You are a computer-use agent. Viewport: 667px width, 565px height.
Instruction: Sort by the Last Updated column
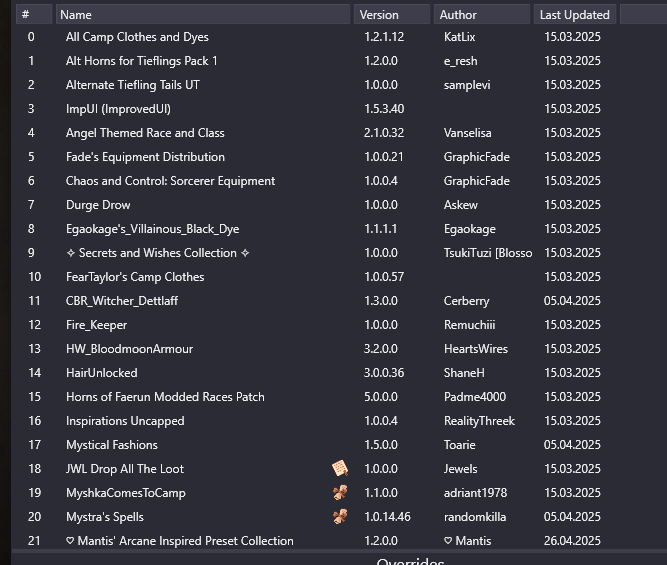point(575,14)
